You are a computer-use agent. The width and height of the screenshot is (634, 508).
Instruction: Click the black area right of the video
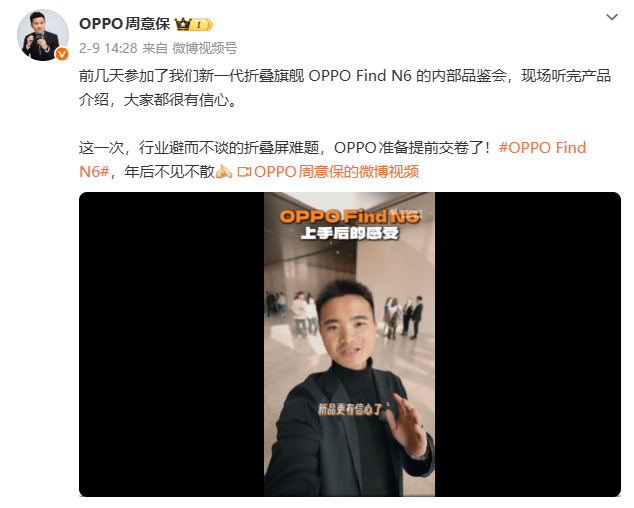click(x=528, y=344)
